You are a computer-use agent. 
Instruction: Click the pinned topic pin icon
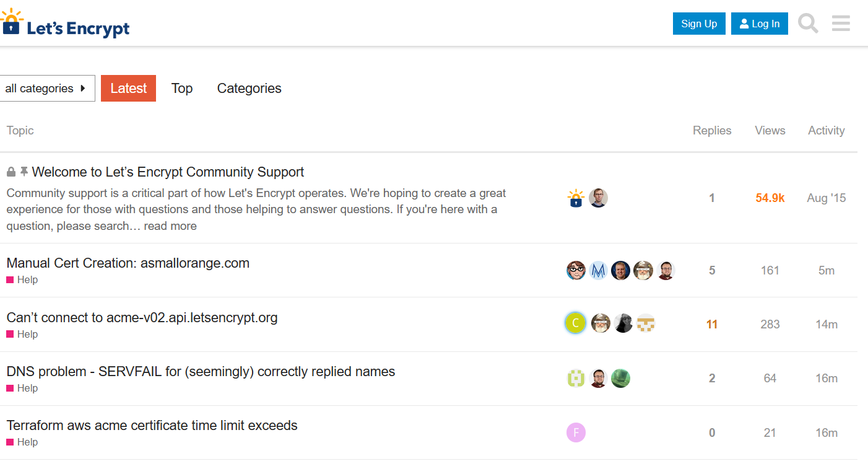[25, 171]
